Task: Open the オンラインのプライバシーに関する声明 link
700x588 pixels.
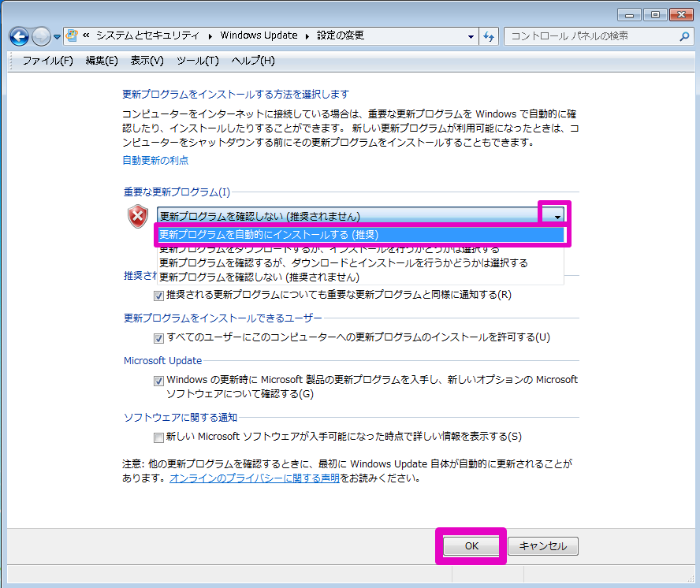Action: 255,478
